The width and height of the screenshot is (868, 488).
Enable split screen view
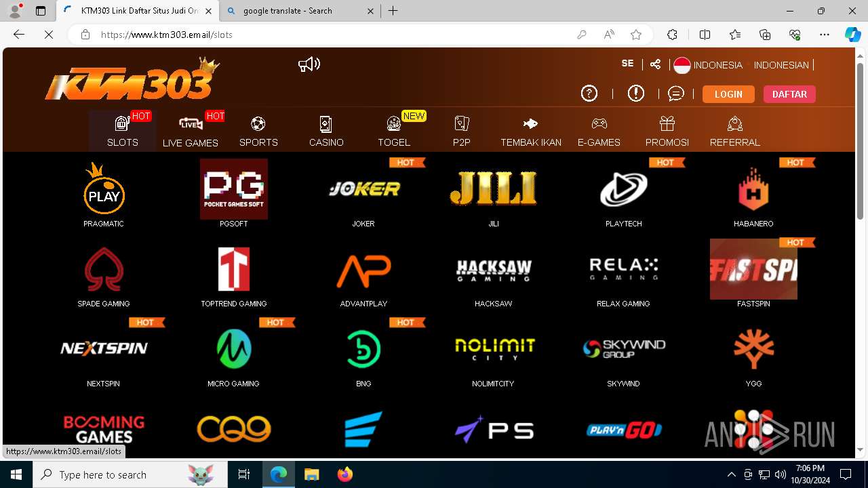pyautogui.click(x=705, y=35)
